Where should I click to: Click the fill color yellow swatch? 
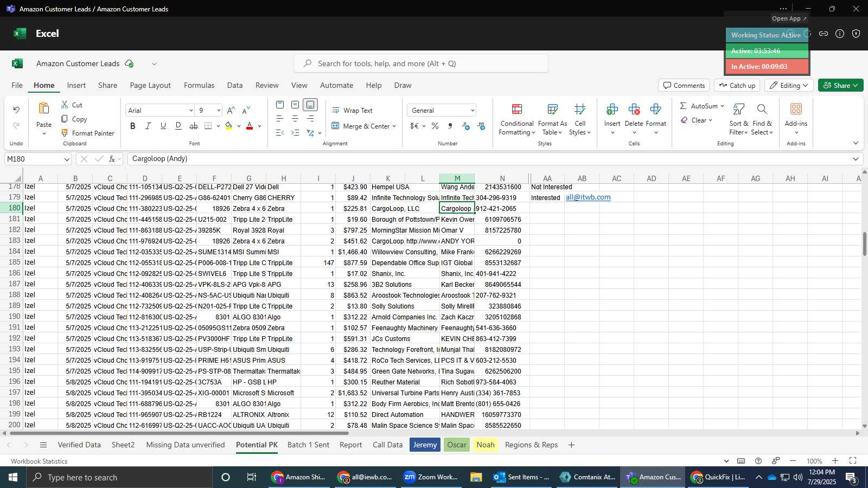click(x=229, y=126)
